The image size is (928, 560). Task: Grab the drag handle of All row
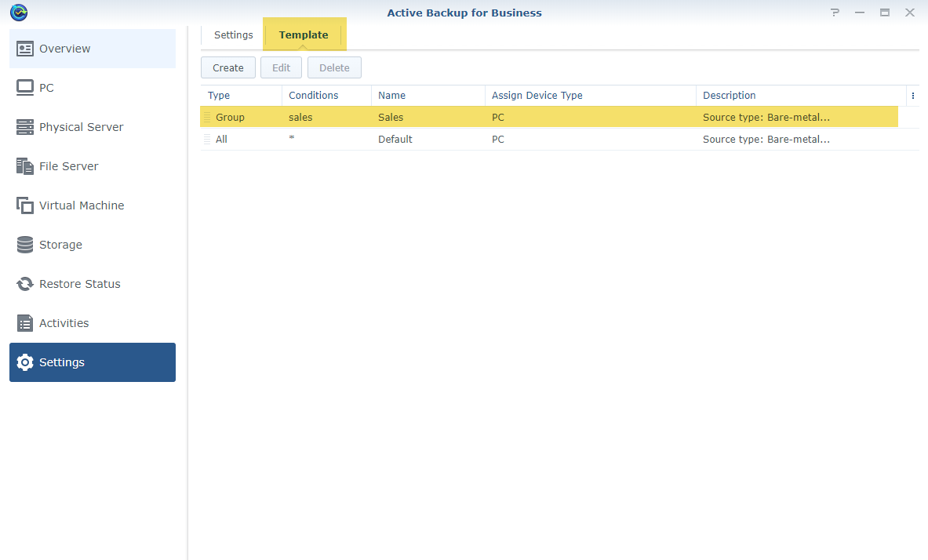(x=206, y=139)
